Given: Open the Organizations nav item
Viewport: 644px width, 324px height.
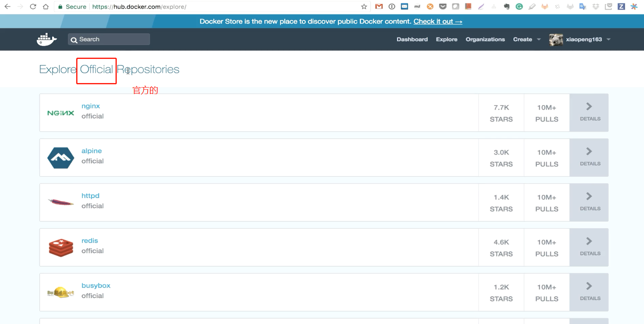Looking at the screenshot, I should (x=485, y=39).
